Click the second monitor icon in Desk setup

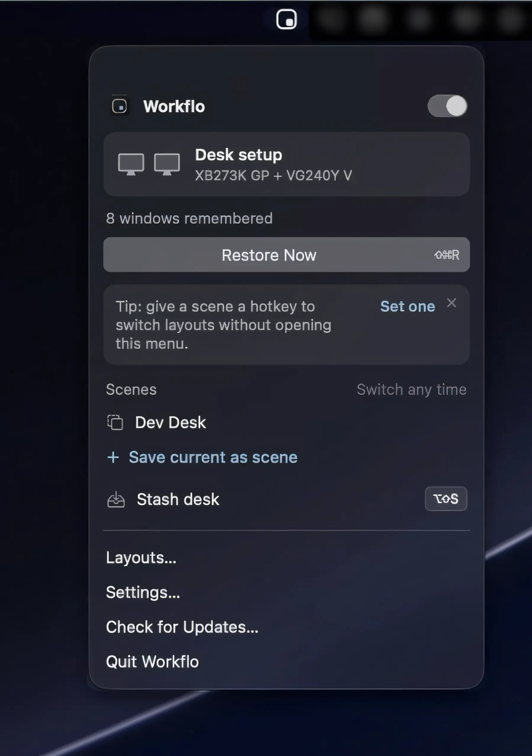tap(167, 164)
